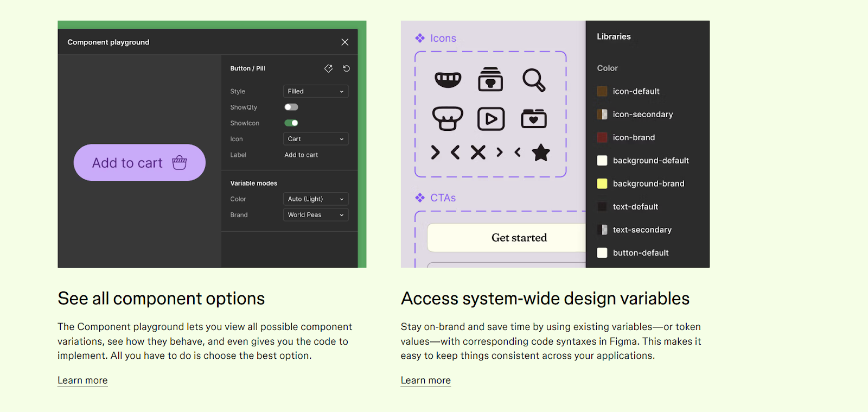Click the magnifying glass search icon
Image resolution: width=868 pixels, height=412 pixels.
[x=533, y=80]
